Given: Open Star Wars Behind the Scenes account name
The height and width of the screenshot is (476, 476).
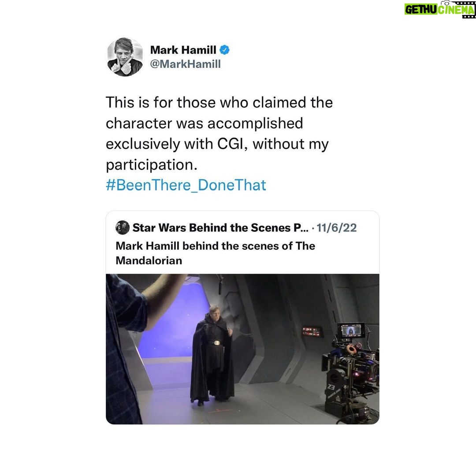Looking at the screenshot, I should [x=220, y=228].
